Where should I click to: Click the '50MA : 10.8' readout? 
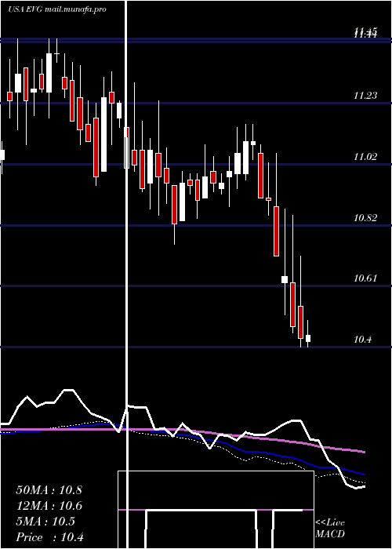click(49, 490)
